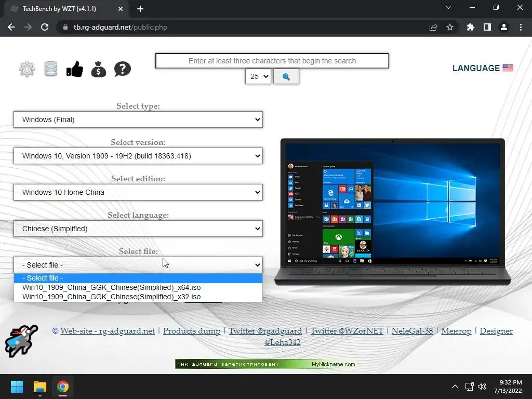Toggle Chrome side panel icon
The width and height of the screenshot is (532, 399).
coord(487,27)
